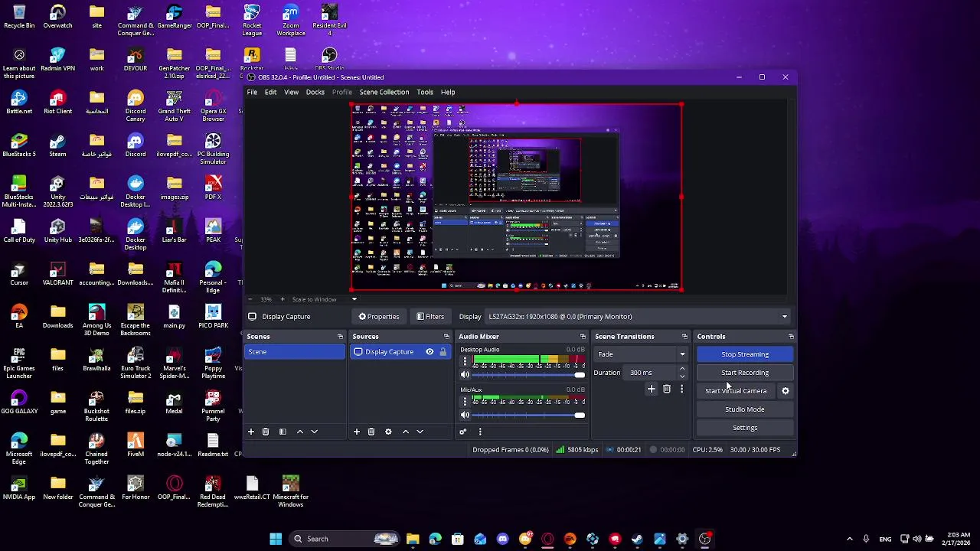Open Desktop Audio three-dot options

[x=465, y=361]
